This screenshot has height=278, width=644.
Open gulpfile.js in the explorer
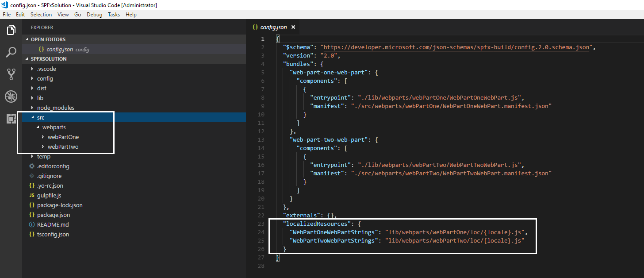(134, 195)
